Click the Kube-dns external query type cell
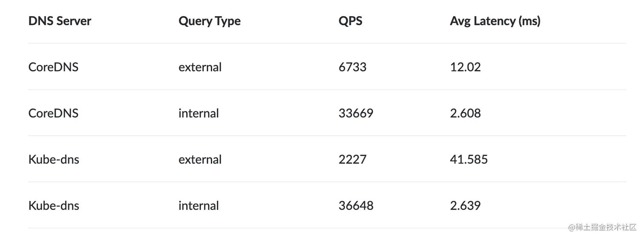644x239 pixels. tap(200, 159)
